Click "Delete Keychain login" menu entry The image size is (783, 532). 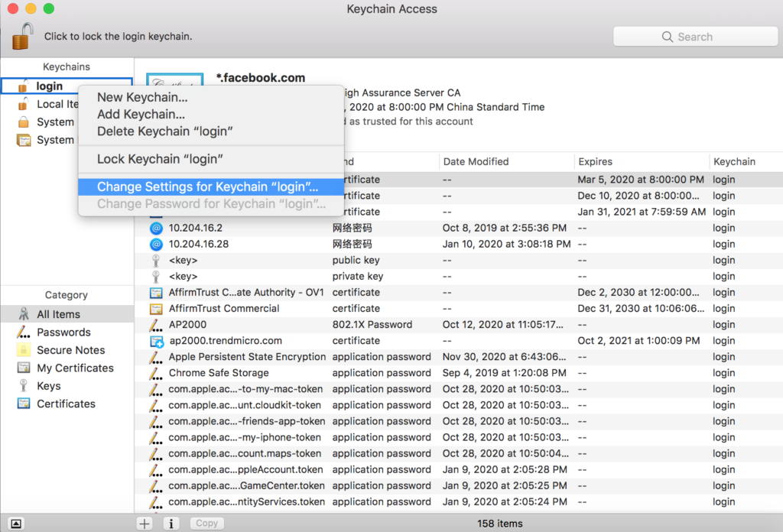pos(164,131)
